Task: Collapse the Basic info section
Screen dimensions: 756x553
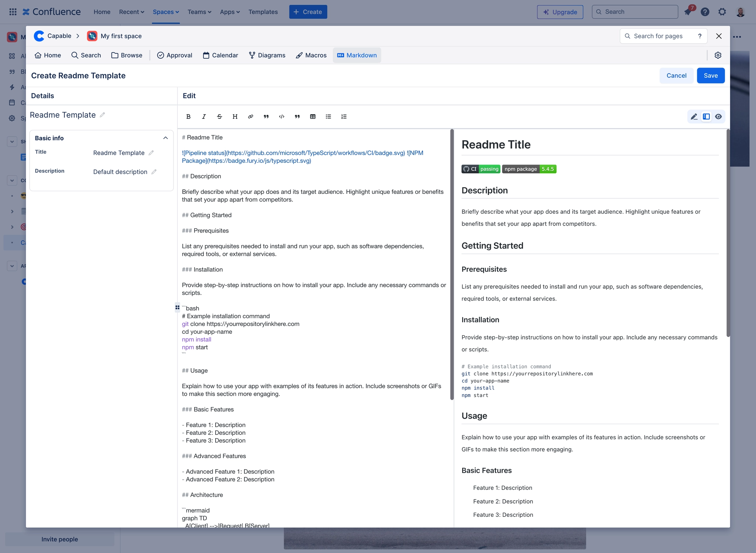Action: 165,138
